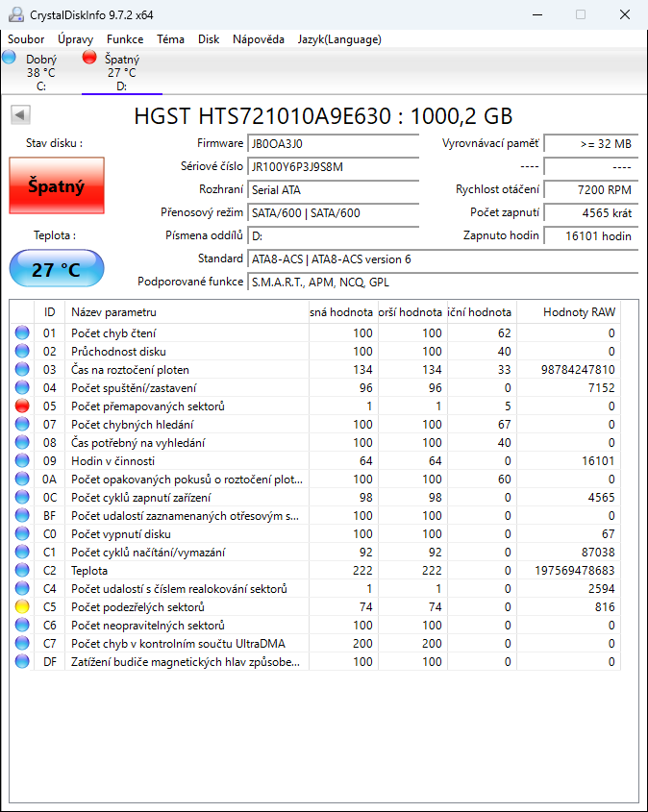This screenshot has width=648, height=812.
Task: Click status orb for 09 Hodin v činnosti
Action: (22, 461)
